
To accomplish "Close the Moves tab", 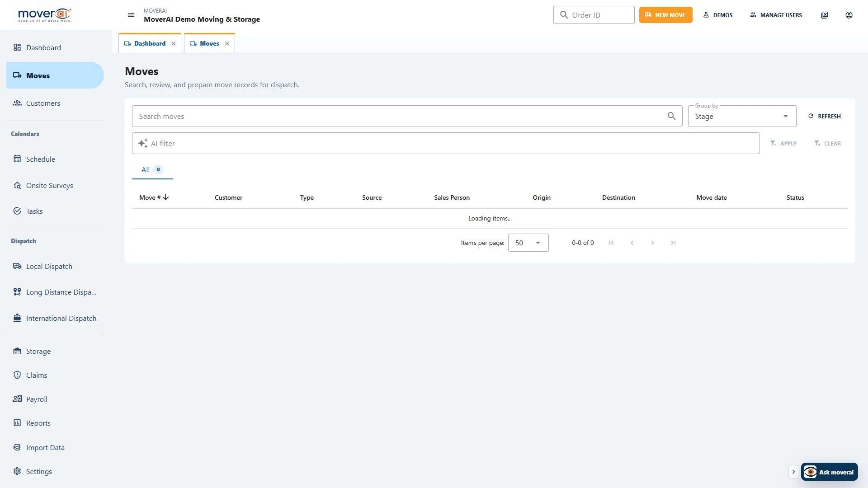I will coord(227,43).
